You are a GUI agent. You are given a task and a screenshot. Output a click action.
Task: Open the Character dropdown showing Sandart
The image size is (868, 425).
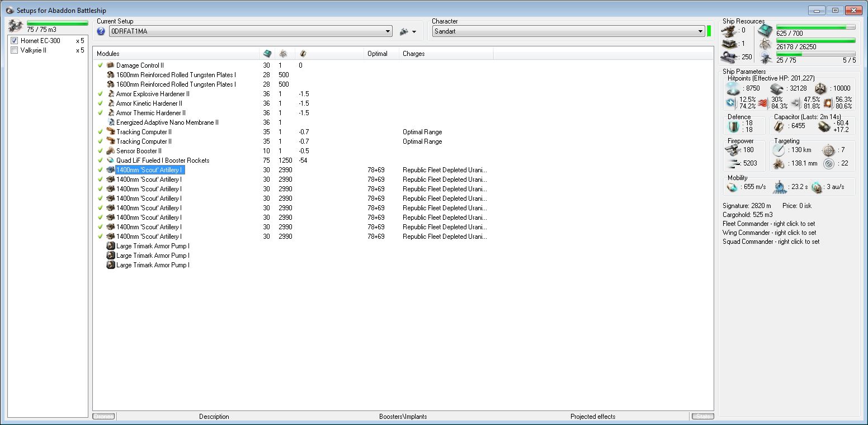[x=568, y=31]
